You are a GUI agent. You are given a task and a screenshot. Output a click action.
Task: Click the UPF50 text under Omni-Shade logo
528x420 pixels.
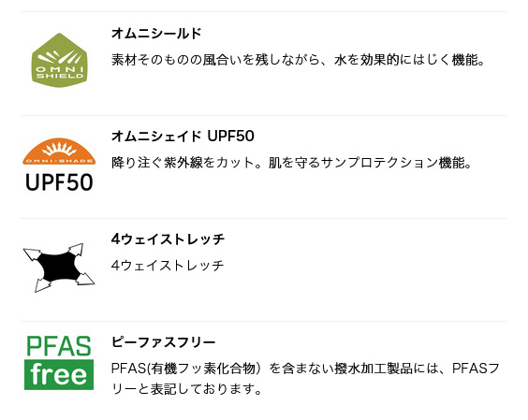[x=59, y=182]
